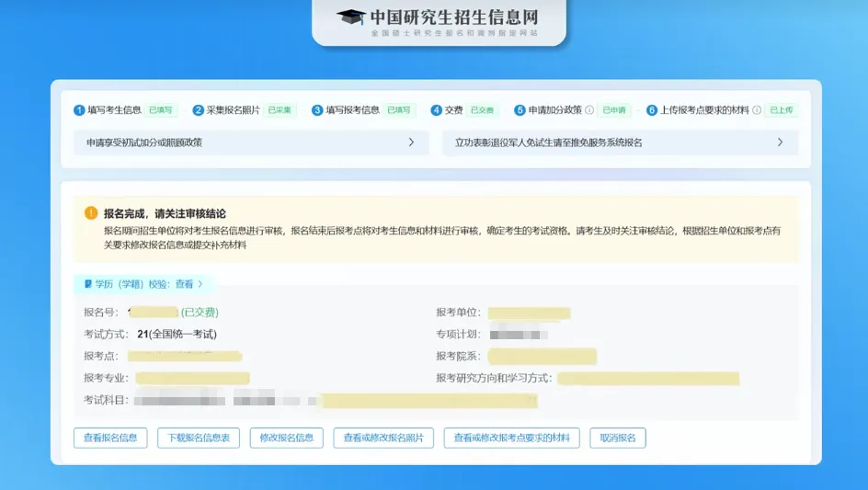Click step 3 number circle icon
868x490 pixels.
[317, 110]
